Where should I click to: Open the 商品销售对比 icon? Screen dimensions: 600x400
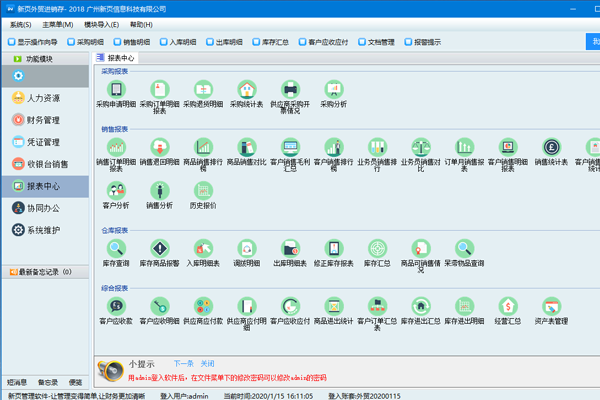247,147
